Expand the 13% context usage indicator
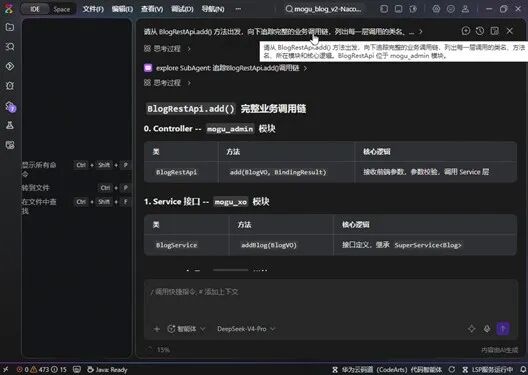Image resolution: width=528 pixels, height=375 pixels. click(159, 349)
